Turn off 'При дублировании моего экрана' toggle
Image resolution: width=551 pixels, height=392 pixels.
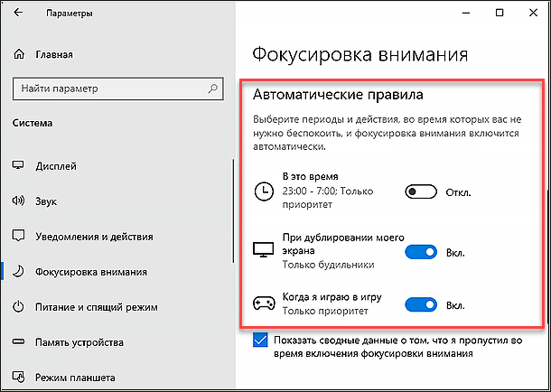tap(420, 253)
